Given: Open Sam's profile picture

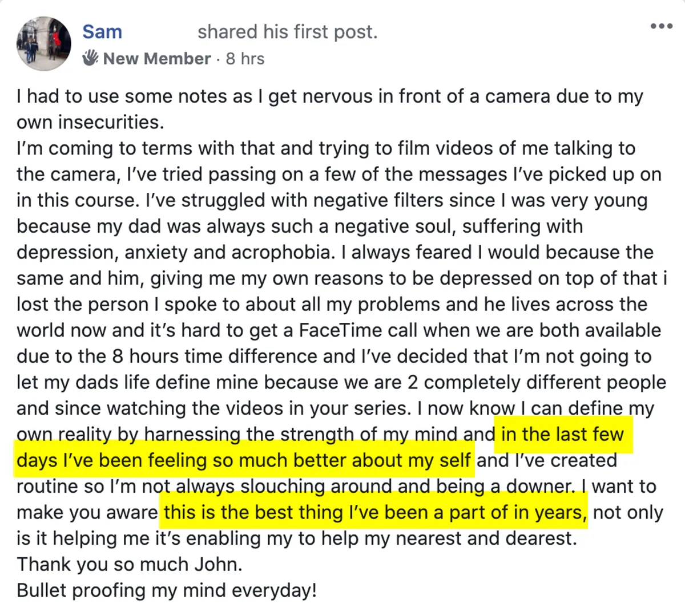Looking at the screenshot, I should point(43,43).
